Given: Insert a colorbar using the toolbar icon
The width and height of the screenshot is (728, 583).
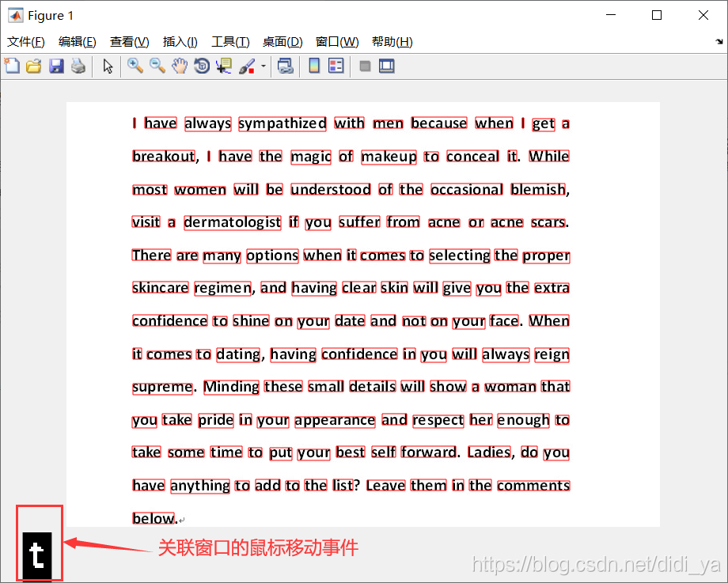Looking at the screenshot, I should coord(314,66).
